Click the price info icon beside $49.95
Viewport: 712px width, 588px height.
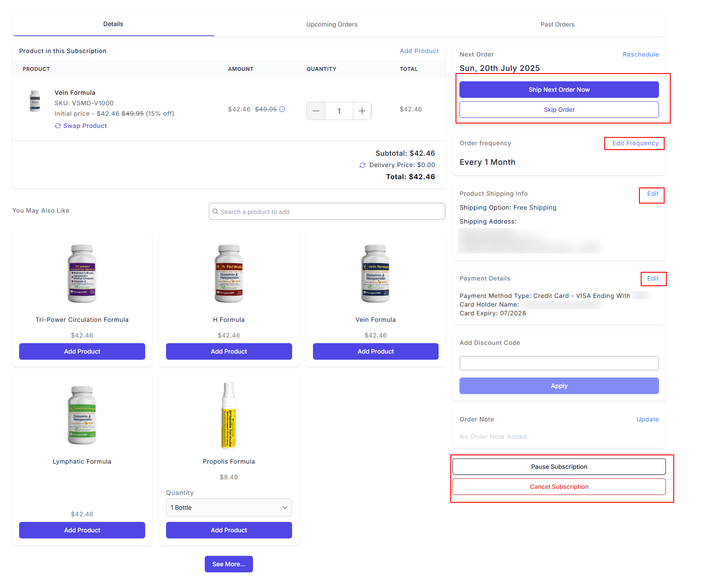(282, 109)
